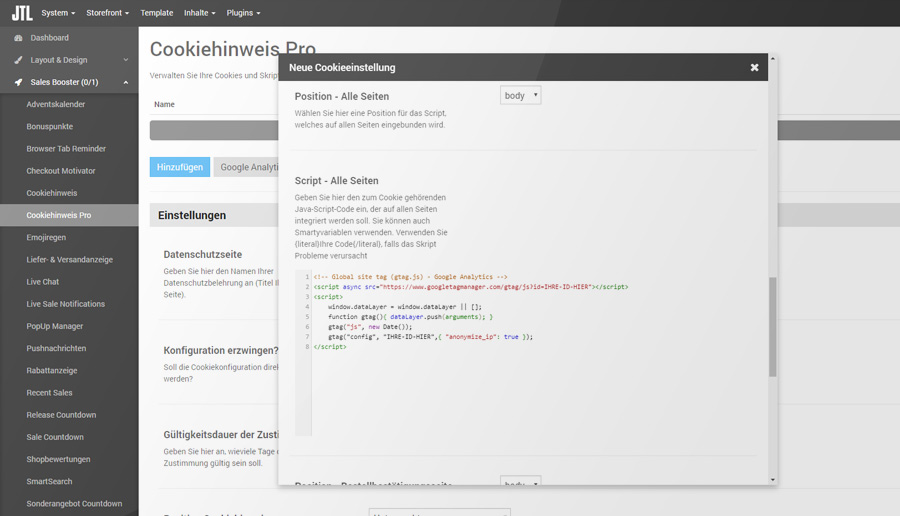Viewport: 900px width, 516px height.
Task: Click the Script - Alle Seiten heading
Action: tap(336, 181)
